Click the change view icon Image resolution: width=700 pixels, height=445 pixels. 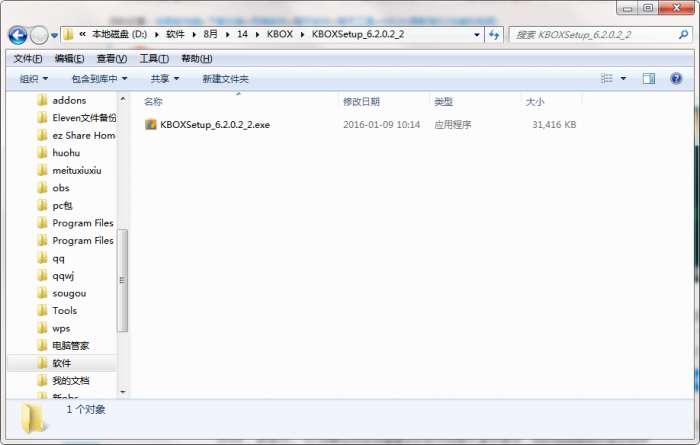[x=606, y=79]
